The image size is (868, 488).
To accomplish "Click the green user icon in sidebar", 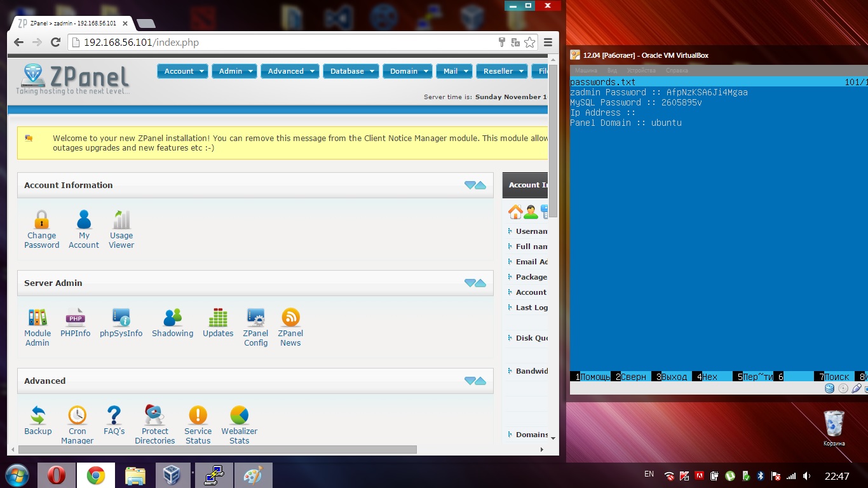I will pos(531,212).
